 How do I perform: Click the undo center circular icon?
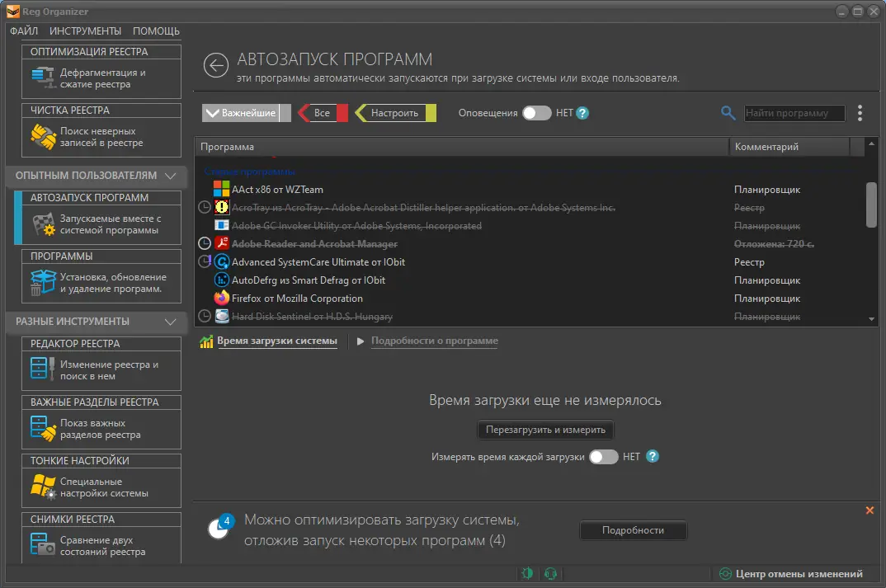tap(725, 574)
